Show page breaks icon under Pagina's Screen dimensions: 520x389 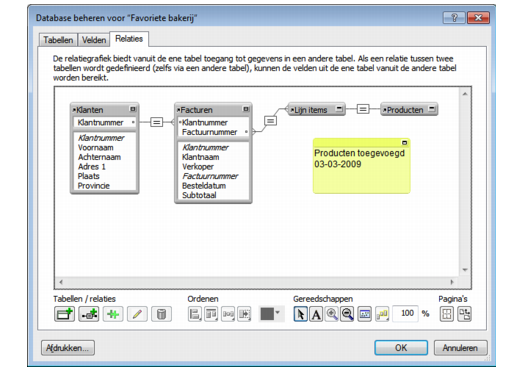pos(447,314)
